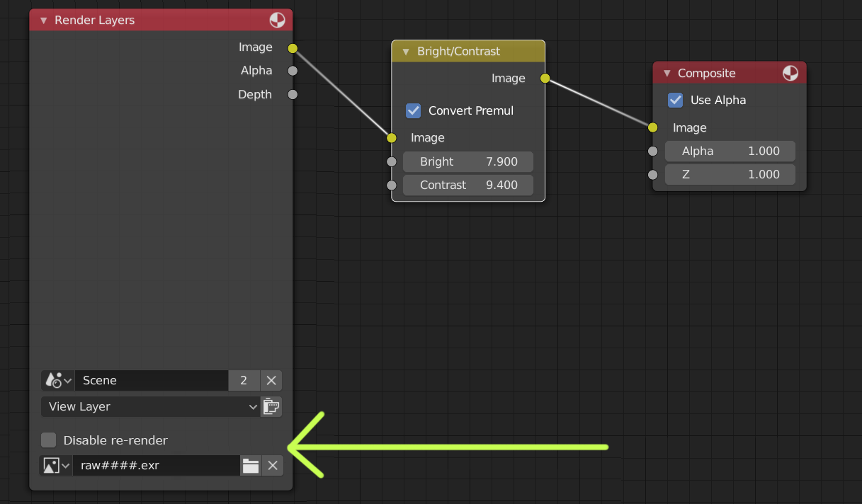
Task: Click the Bright/Contrast Image input socket
Action: (x=392, y=138)
